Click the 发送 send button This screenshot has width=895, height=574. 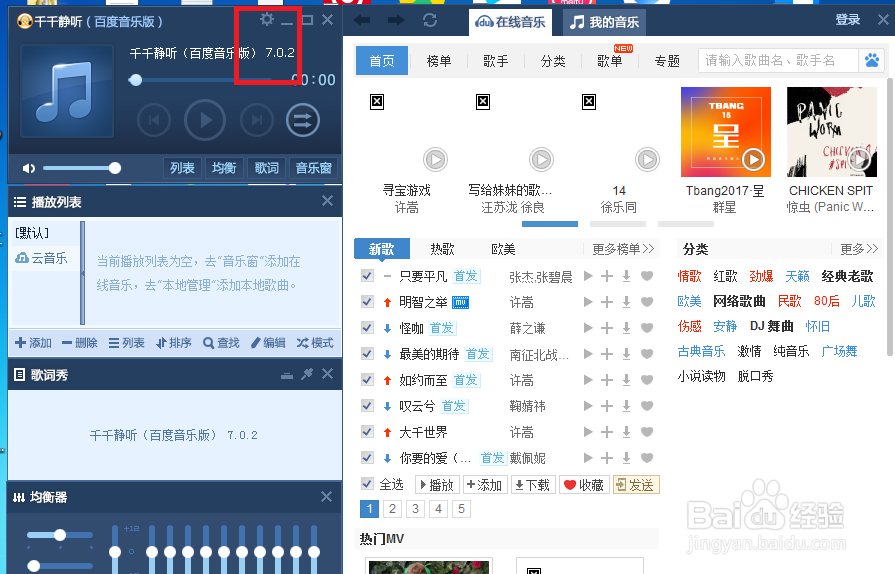pos(636,485)
